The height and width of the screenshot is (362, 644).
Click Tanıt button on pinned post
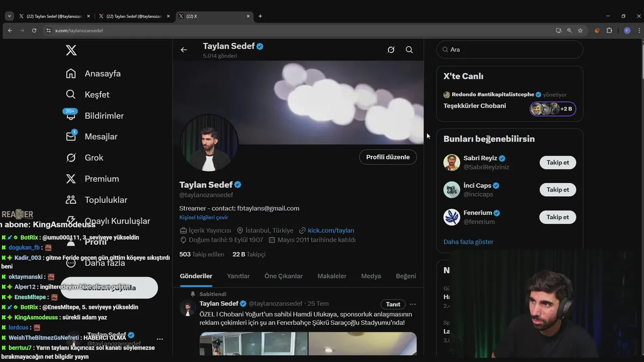[x=393, y=304]
